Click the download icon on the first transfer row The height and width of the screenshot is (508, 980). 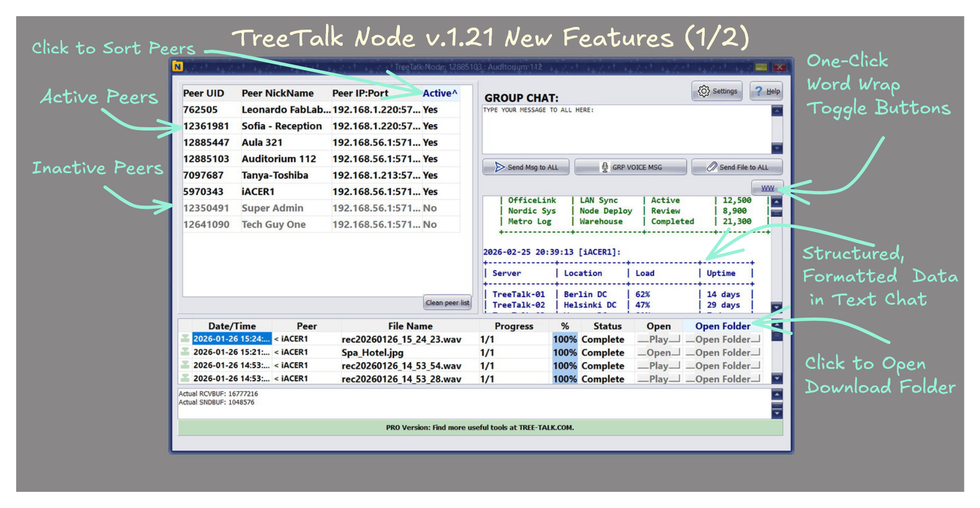[185, 339]
